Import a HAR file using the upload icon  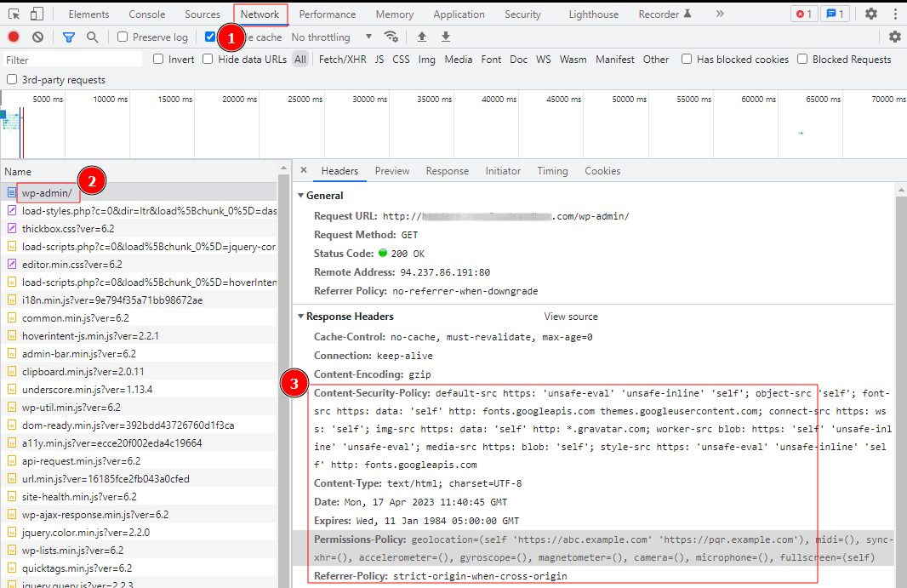[421, 37]
